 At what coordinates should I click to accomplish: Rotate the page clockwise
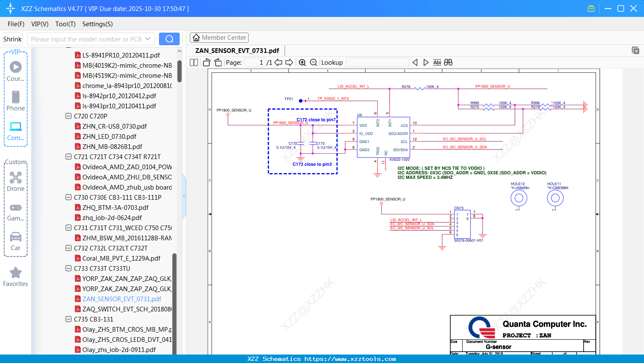tap(218, 63)
